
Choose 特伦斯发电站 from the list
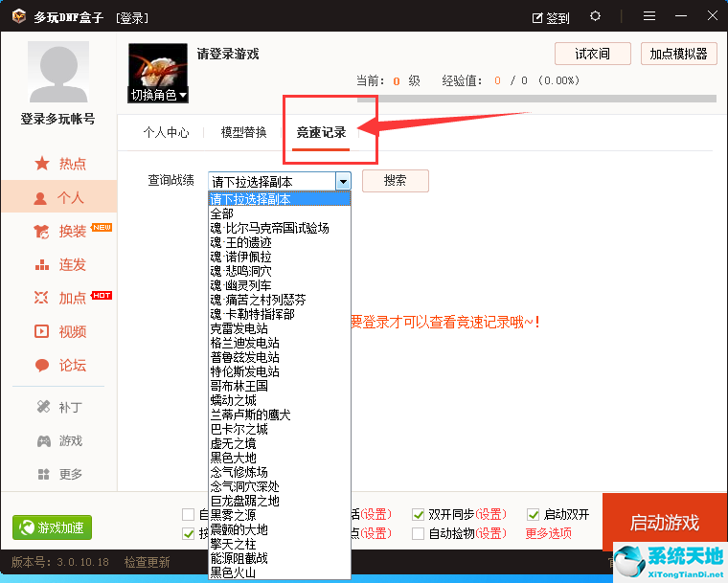coord(280,371)
